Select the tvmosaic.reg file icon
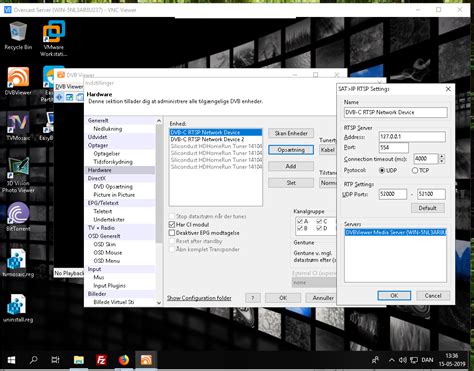This screenshot has height=371, width=474. pyautogui.click(x=18, y=263)
